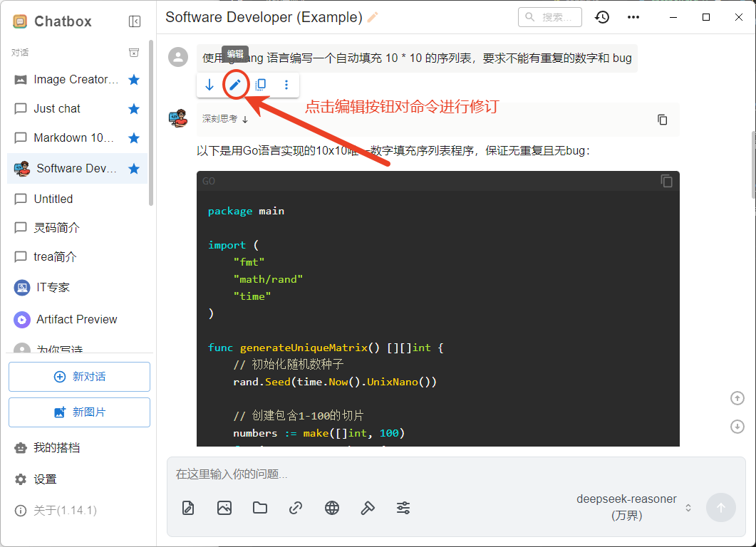Click the 新对话 new chat button
Screen dimensions: 756x547
click(79, 377)
